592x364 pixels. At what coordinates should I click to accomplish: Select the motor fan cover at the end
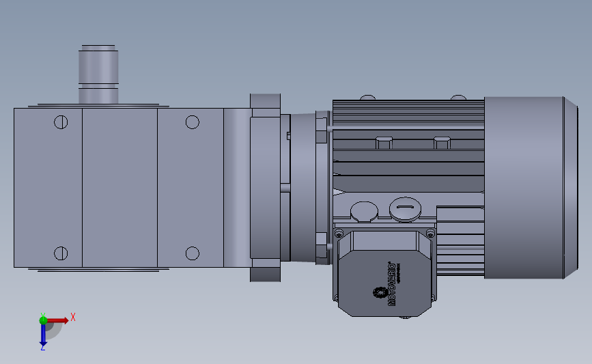point(531,188)
